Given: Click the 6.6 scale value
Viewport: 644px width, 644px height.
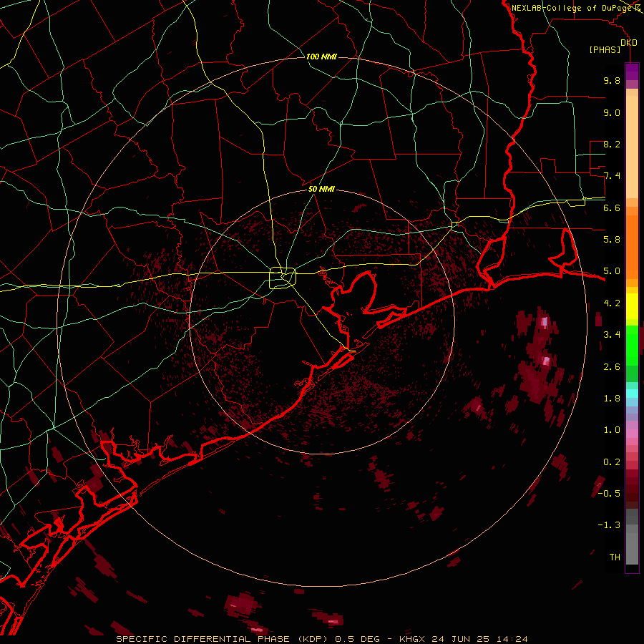Looking at the screenshot, I should (612, 208).
